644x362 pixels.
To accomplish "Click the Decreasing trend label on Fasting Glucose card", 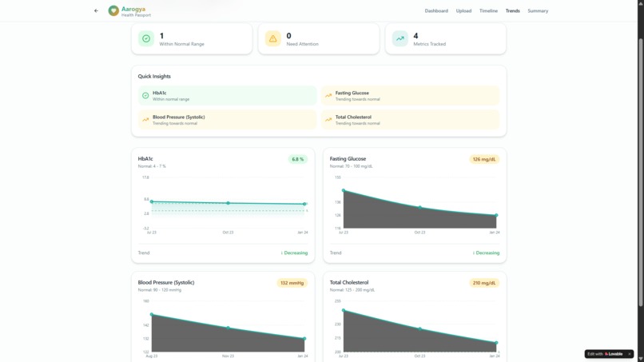I will [x=486, y=253].
